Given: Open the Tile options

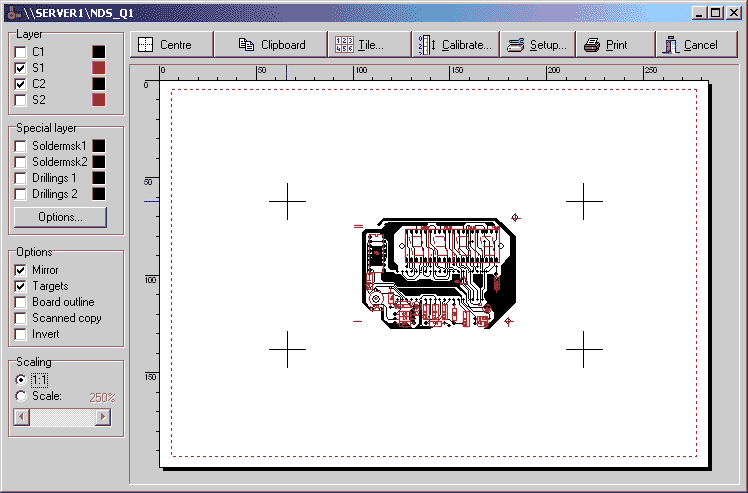Looking at the screenshot, I should tap(371, 45).
